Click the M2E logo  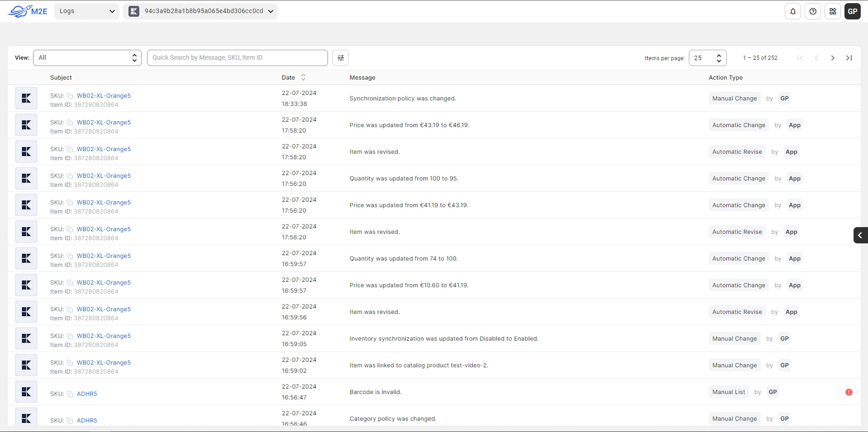click(28, 11)
